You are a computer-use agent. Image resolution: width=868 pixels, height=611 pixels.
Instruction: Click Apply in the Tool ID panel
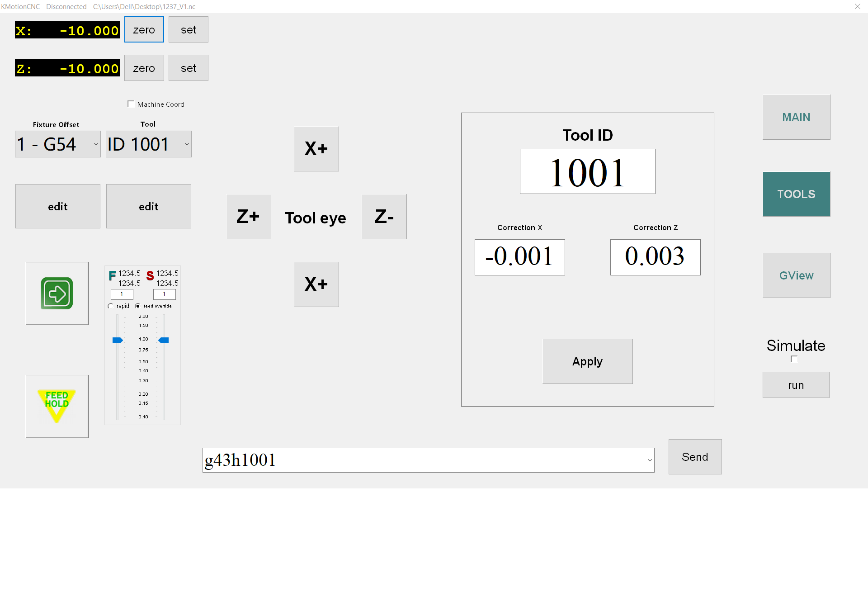(x=587, y=361)
